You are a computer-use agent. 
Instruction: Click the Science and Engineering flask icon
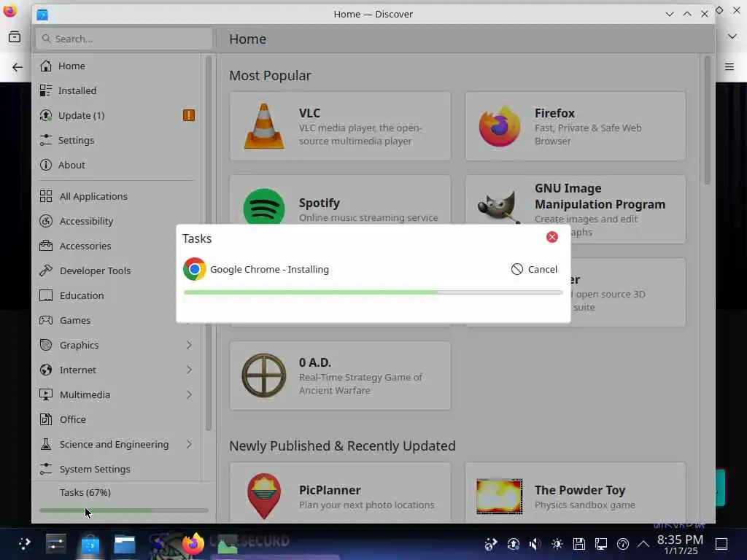[x=46, y=444]
